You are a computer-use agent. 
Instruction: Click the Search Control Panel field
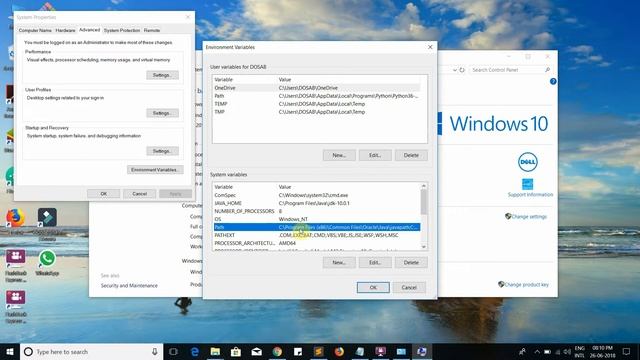pos(510,70)
